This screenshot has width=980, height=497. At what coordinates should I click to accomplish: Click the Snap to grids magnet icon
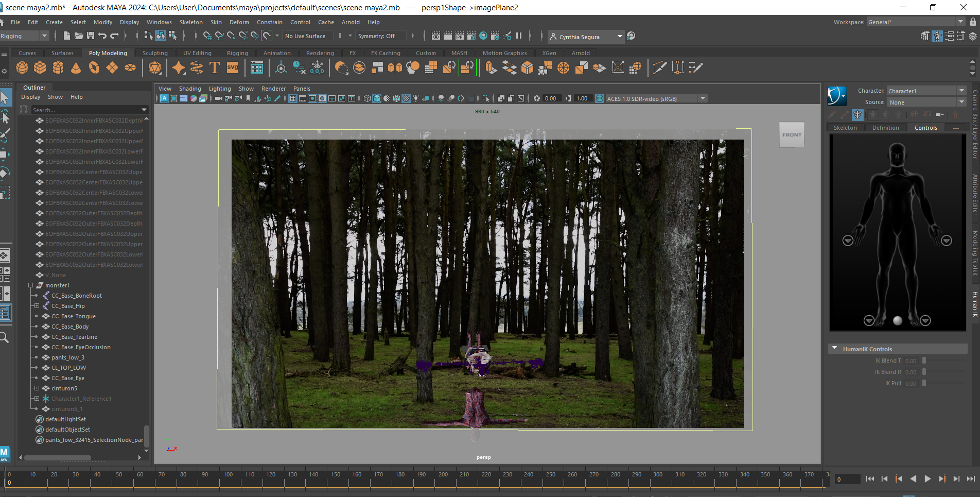(207, 36)
